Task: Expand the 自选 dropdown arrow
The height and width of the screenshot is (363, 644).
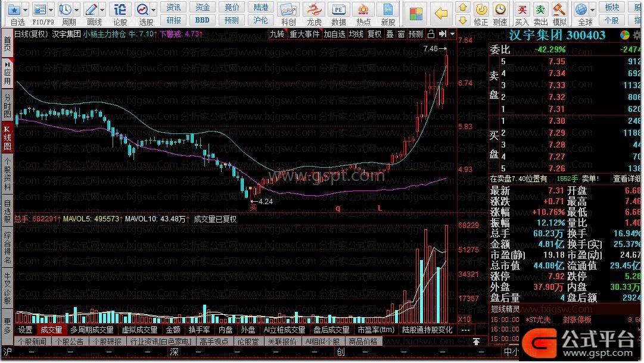Action: 26,10
